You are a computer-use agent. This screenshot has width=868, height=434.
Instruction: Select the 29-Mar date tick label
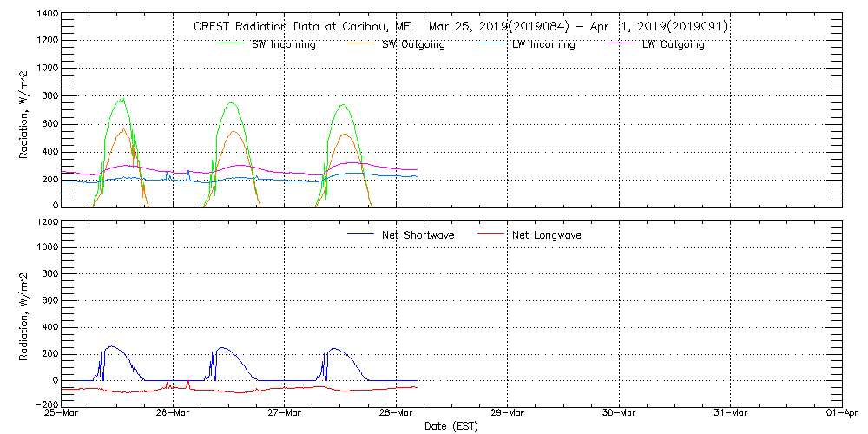pyautogui.click(x=508, y=413)
